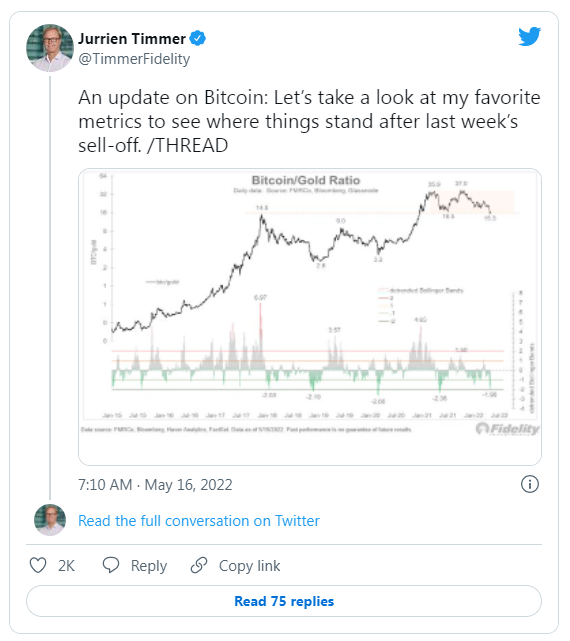570x641 pixels.
Task: Click the Twitter bird logo
Action: tap(530, 36)
